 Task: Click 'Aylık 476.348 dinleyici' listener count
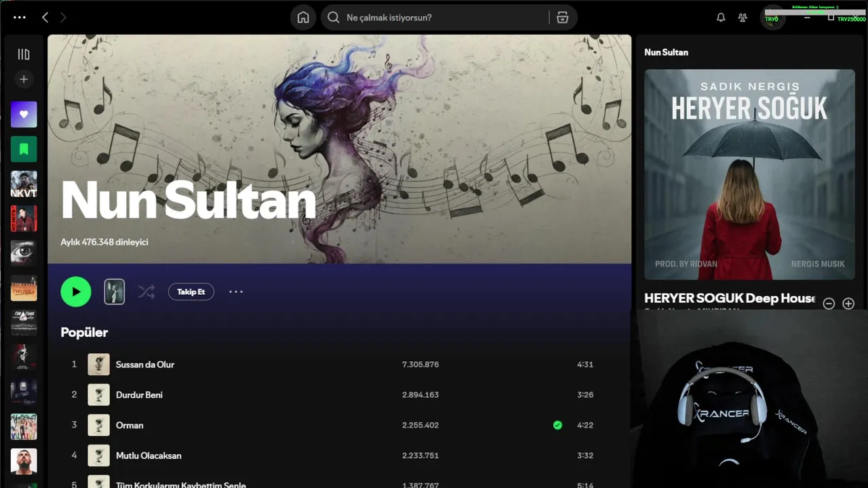point(104,242)
